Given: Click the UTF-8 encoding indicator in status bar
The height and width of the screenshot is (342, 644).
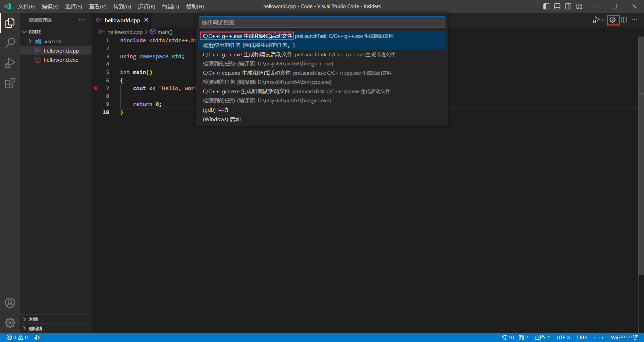Looking at the screenshot, I should click(x=563, y=338).
